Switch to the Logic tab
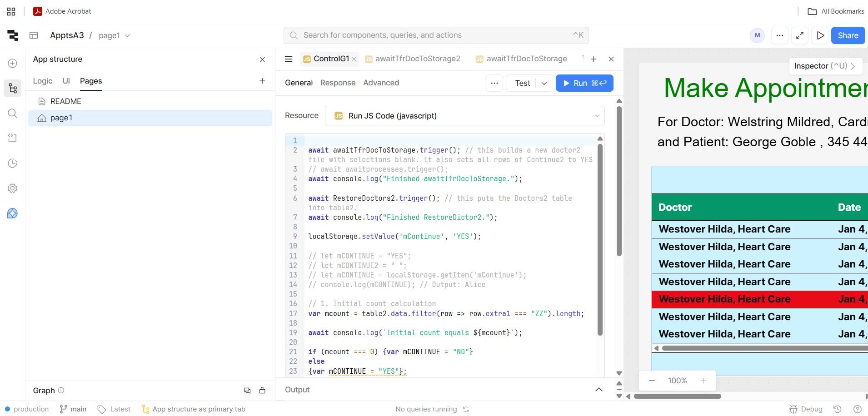The height and width of the screenshot is (416, 868). (x=43, y=81)
